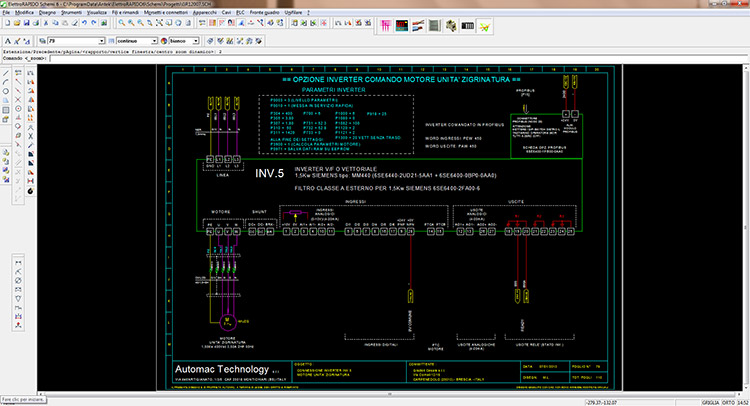Screen dimensions: 750x406
Task: Open the cables tool icon
Action: pyautogui.click(x=418, y=26)
